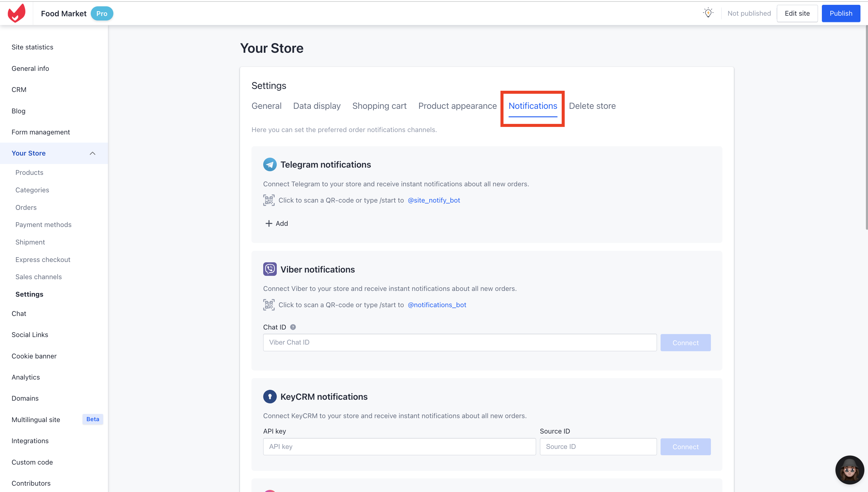Focus the KeyCRM API key field

click(399, 447)
